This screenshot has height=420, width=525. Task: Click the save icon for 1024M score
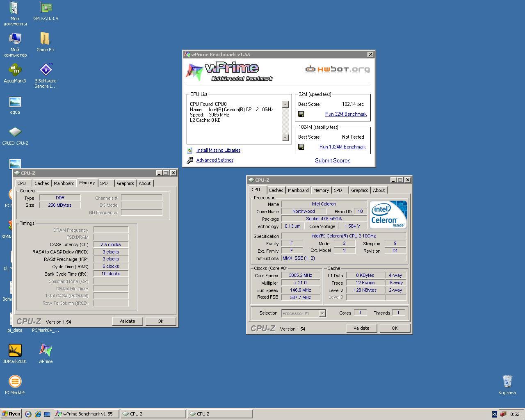(x=301, y=147)
